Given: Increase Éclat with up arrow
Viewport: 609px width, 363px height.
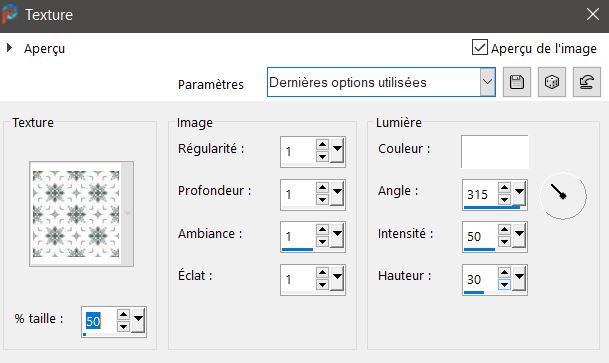Looking at the screenshot, I should tap(322, 273).
